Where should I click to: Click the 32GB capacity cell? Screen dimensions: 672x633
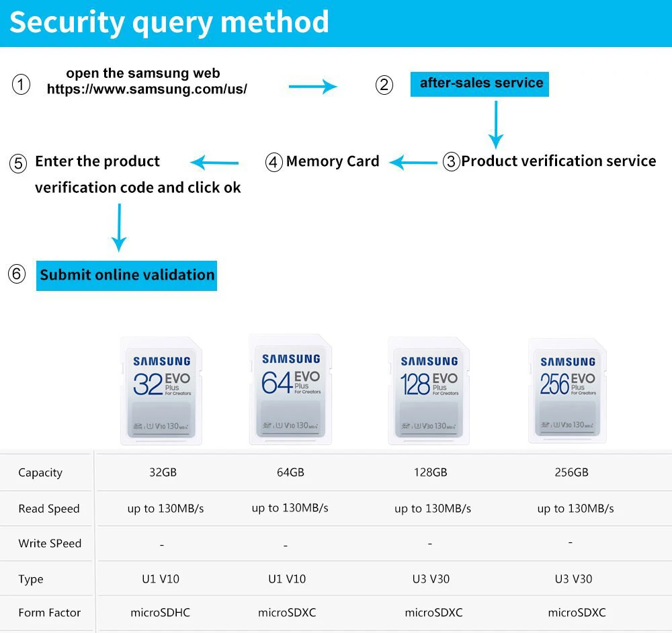point(163,472)
